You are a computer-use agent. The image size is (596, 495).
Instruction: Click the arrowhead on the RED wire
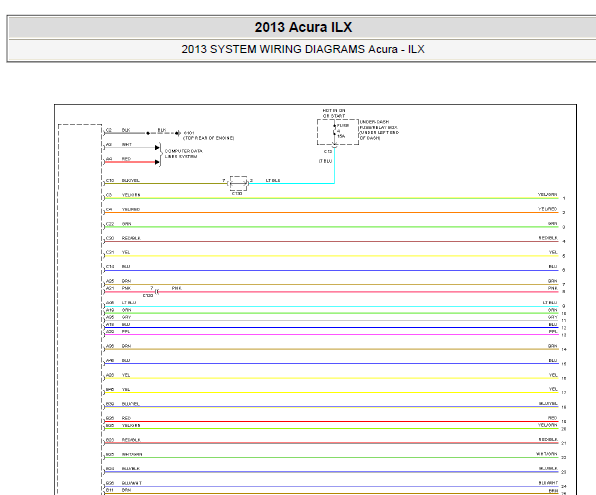[157, 162]
